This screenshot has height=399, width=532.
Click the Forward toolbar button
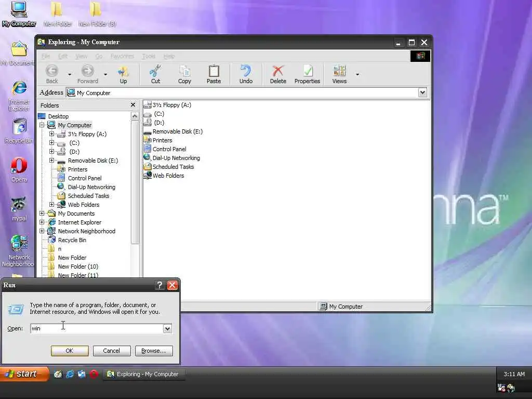[87, 74]
